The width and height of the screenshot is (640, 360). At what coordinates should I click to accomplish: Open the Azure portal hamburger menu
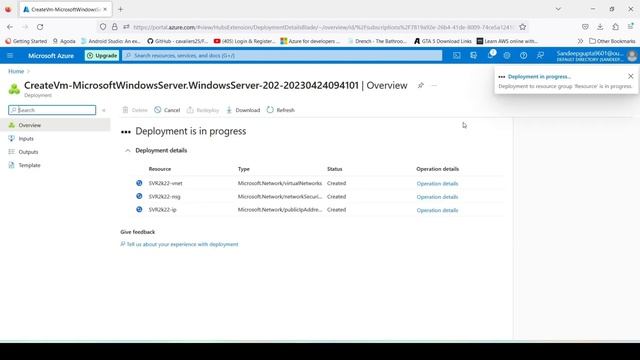pos(10,56)
